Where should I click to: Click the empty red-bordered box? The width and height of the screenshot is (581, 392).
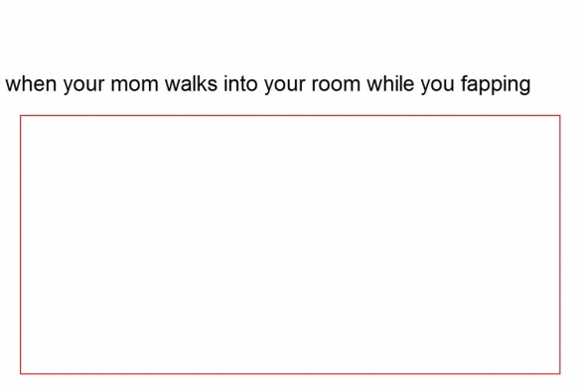290,245
